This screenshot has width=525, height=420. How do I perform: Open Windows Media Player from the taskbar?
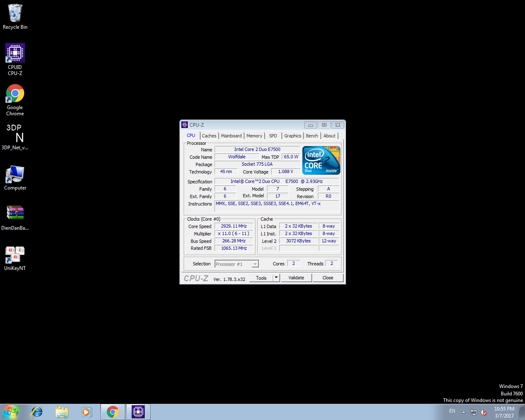[87, 412]
